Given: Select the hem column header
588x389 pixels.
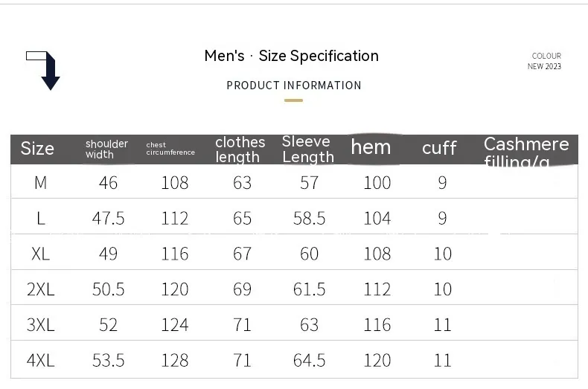Looking at the screenshot, I should pos(371,147).
